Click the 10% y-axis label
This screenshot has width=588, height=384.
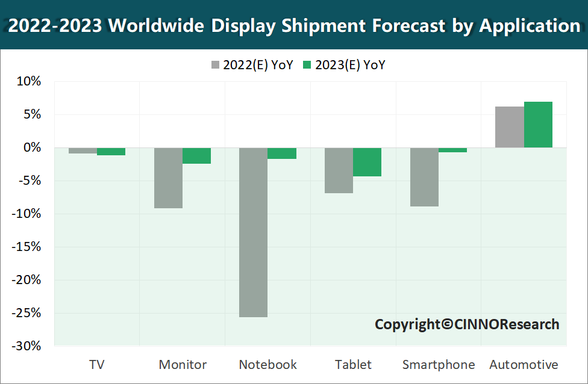click(29, 81)
